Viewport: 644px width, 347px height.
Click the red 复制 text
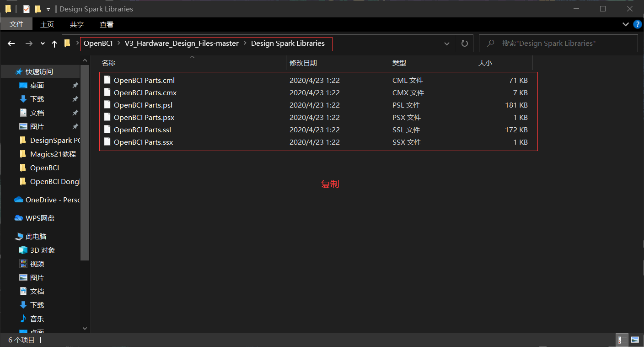tap(330, 184)
